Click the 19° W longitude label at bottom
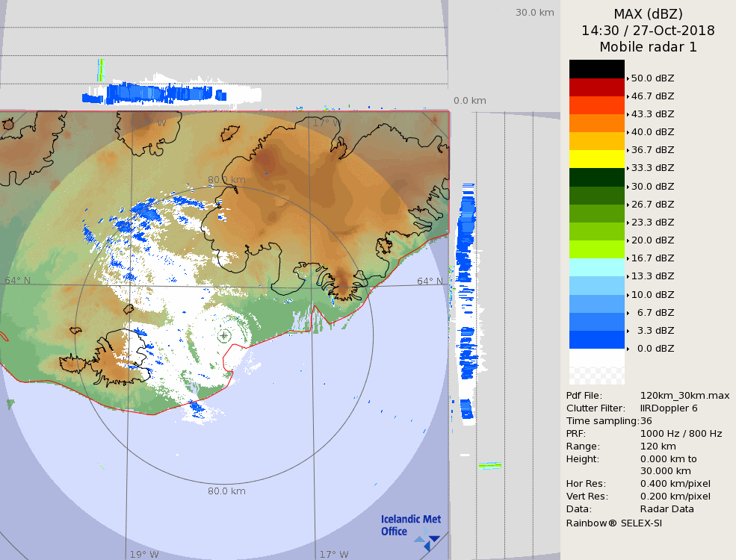The width and height of the screenshot is (736, 560). pos(144,555)
